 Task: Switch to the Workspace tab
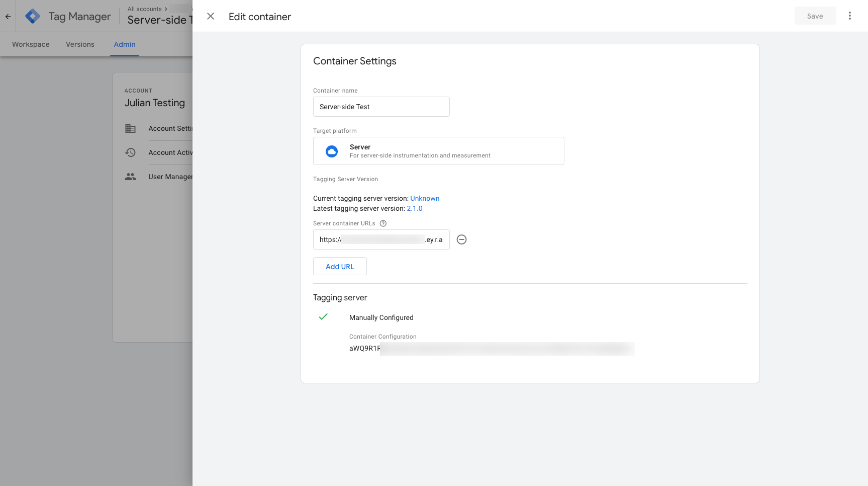click(30, 44)
